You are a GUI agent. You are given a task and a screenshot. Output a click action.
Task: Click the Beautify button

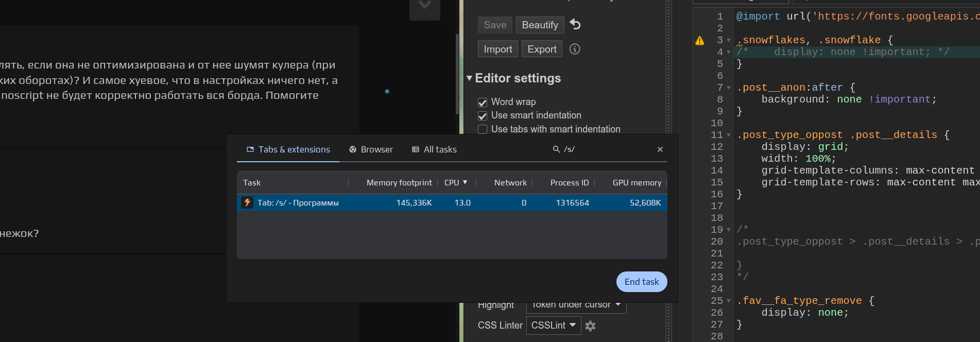pyautogui.click(x=540, y=25)
